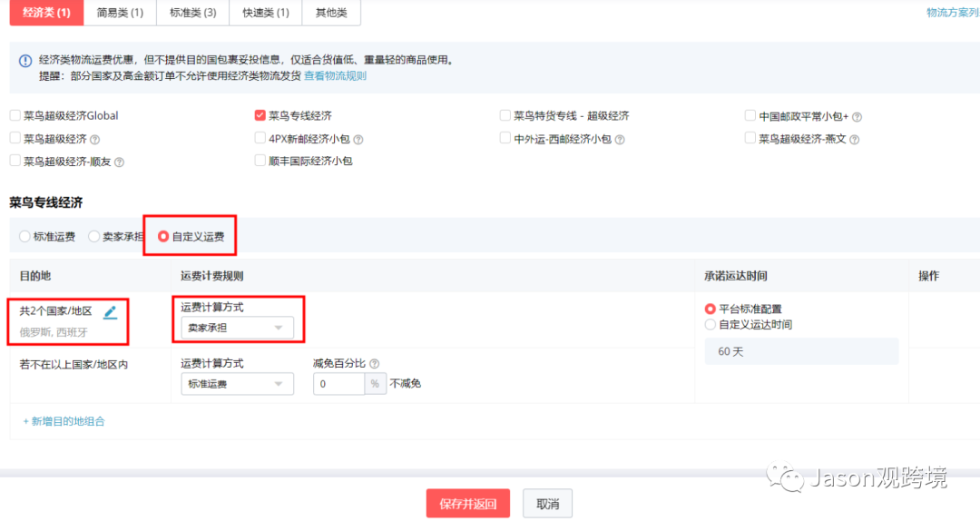Click 若不在以上国家/地区内 row label
980x521 pixels.
73,365
